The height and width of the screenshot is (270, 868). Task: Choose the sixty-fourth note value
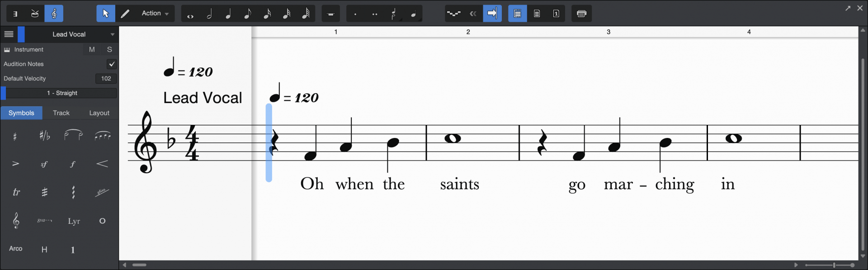point(306,14)
